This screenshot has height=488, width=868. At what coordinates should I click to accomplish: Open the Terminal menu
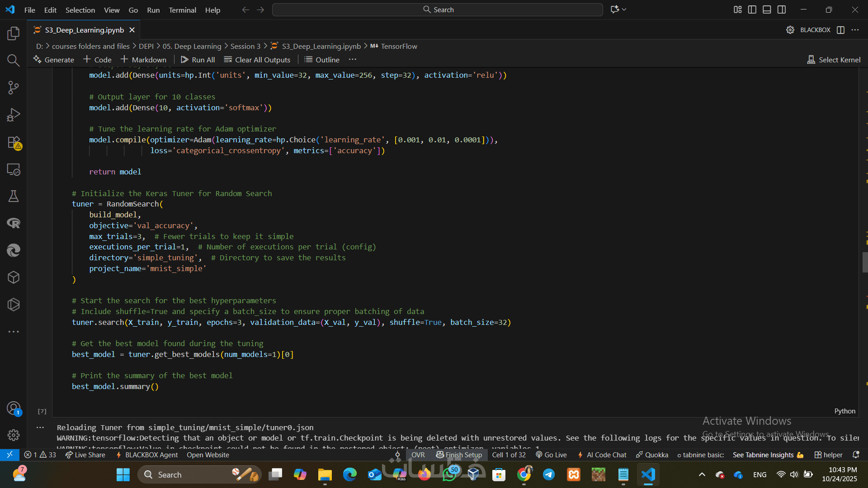tap(182, 10)
